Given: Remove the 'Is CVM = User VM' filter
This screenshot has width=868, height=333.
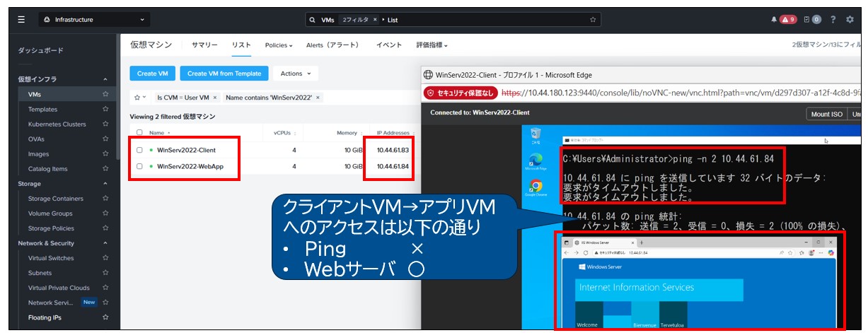Looking at the screenshot, I should point(215,98).
